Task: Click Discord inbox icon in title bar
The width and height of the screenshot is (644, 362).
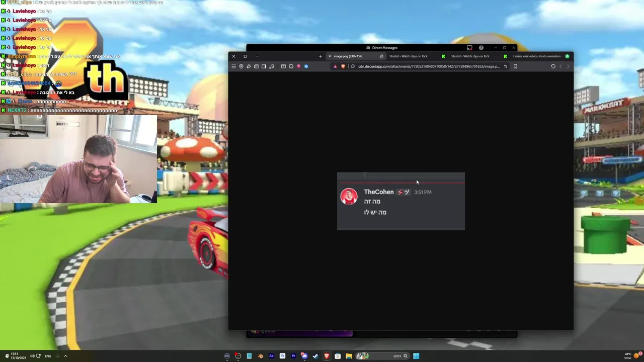Action: coord(469,48)
